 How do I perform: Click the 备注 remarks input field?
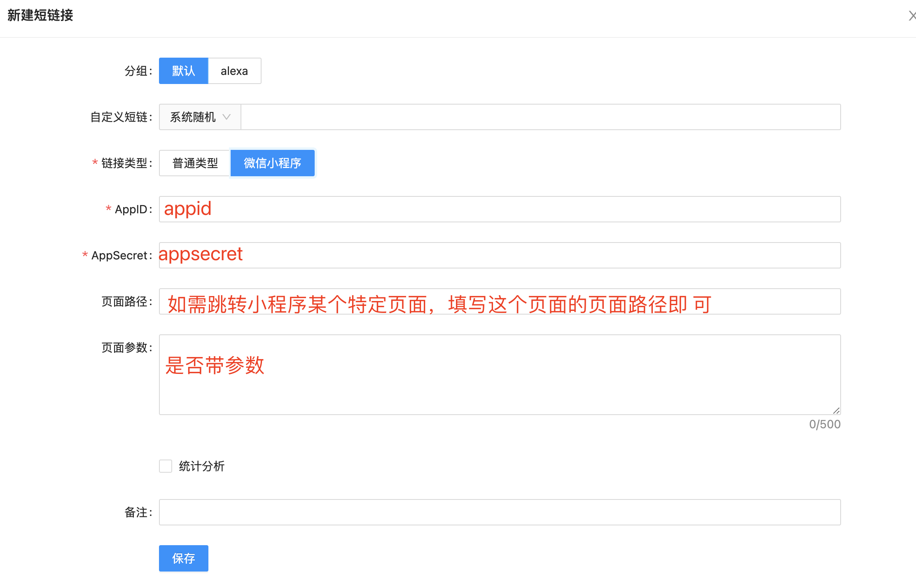(x=500, y=512)
